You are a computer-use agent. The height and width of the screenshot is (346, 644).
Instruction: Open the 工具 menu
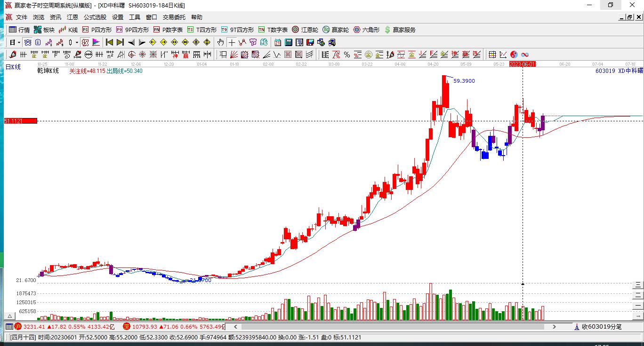[135, 17]
